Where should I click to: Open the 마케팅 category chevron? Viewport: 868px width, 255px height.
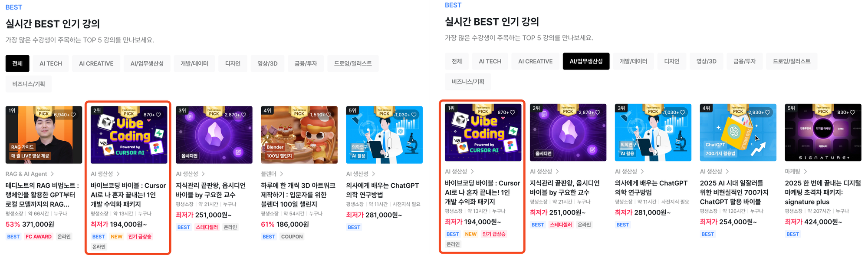(806, 172)
